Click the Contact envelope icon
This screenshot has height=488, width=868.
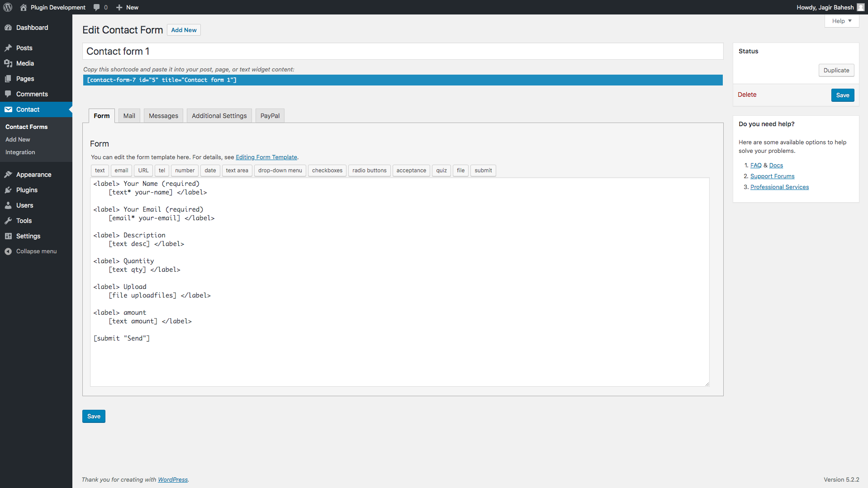pyautogui.click(x=8, y=109)
